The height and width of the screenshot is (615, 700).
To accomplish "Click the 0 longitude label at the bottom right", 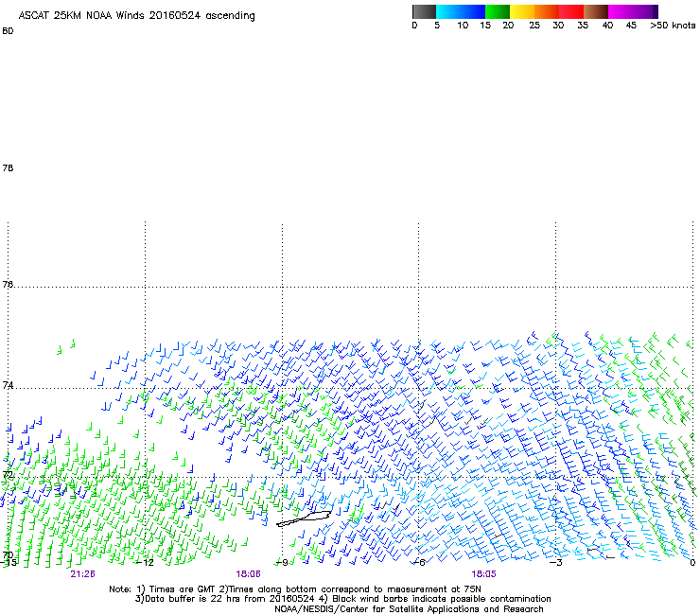I will (x=692, y=563).
